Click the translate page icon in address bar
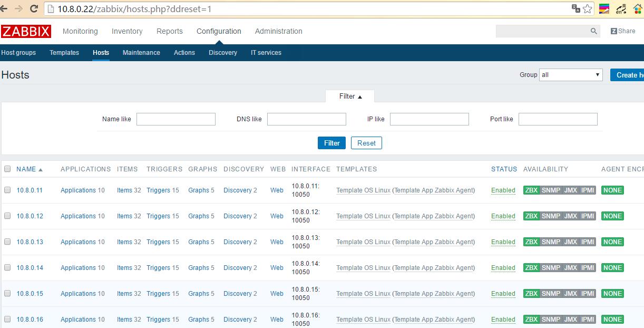The image size is (644, 328). (x=575, y=8)
